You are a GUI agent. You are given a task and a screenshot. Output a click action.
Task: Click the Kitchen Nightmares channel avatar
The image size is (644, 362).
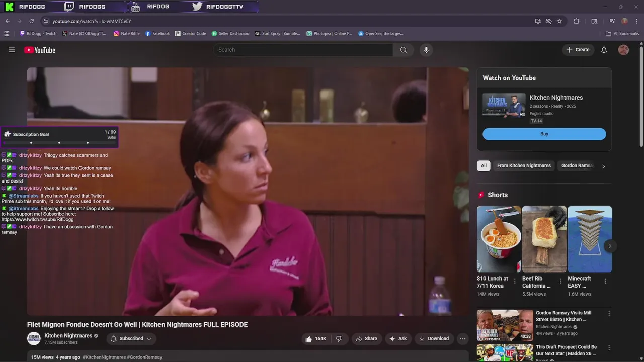[x=34, y=338]
